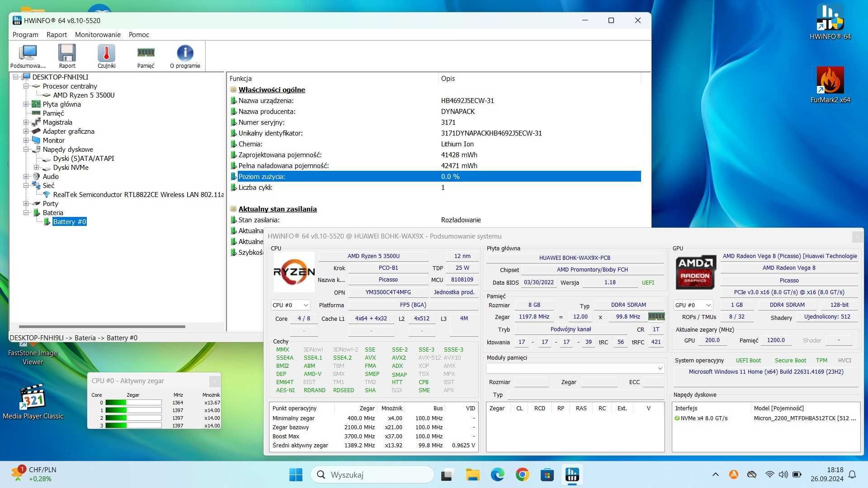Screen dimensions: 868x488
Task: Click the battery tray icon
Action: [797, 474]
